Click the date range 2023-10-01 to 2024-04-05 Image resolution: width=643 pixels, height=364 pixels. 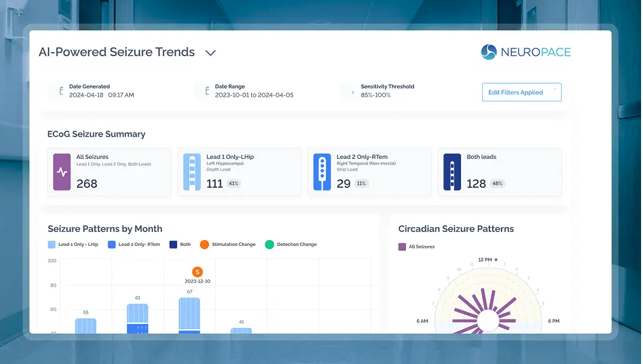click(x=254, y=95)
